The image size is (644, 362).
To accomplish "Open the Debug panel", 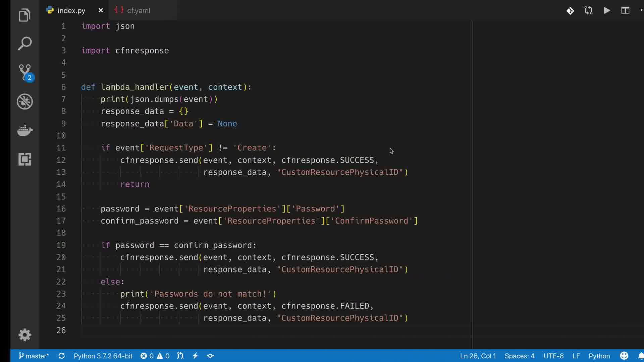I will (x=25, y=101).
